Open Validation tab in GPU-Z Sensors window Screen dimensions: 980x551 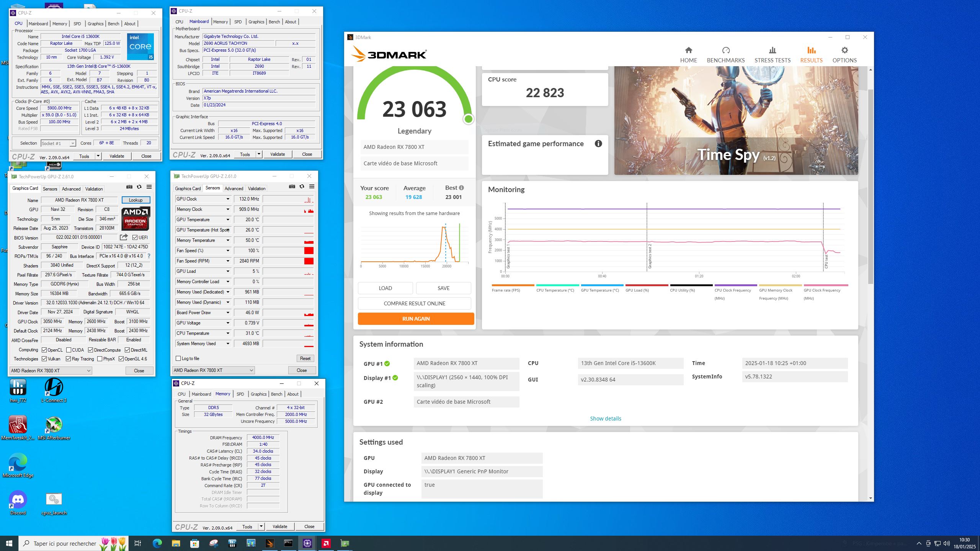[256, 189]
